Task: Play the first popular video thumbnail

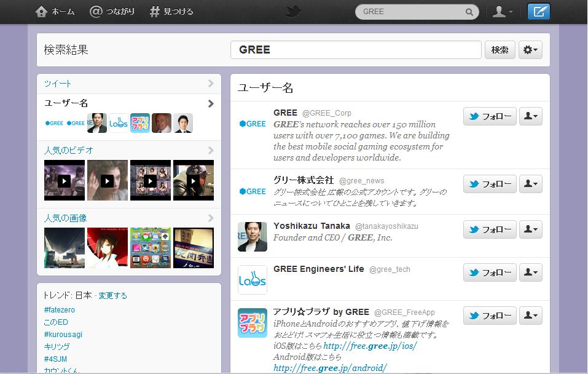Action: click(x=64, y=181)
